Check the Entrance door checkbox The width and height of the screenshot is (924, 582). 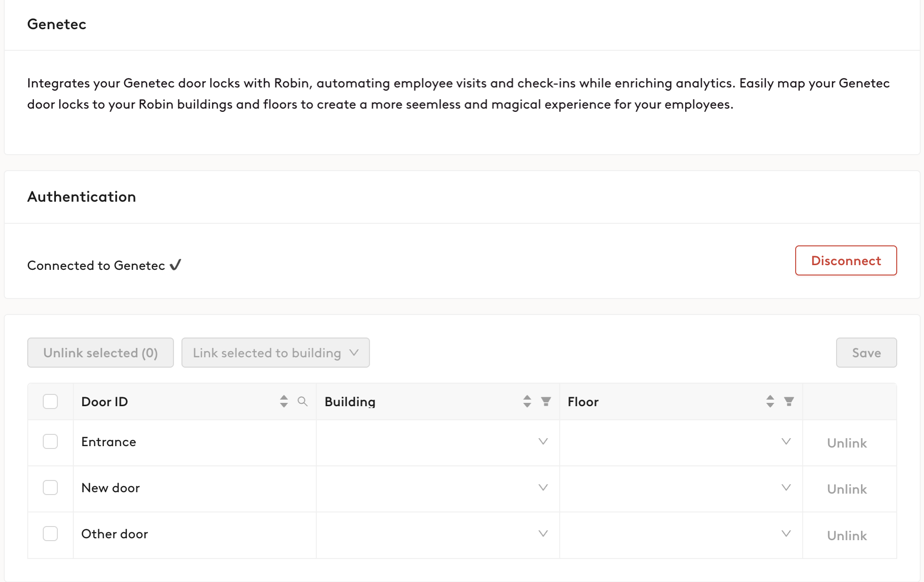[50, 441]
